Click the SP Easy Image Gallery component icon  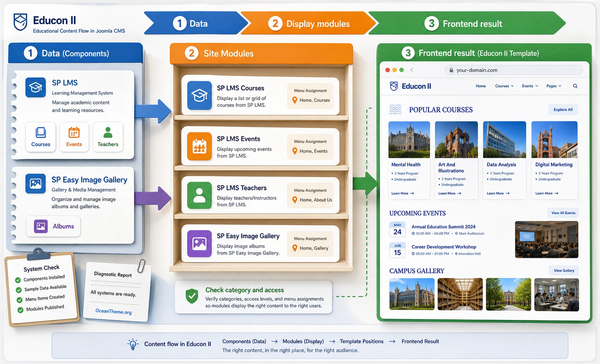click(x=35, y=184)
